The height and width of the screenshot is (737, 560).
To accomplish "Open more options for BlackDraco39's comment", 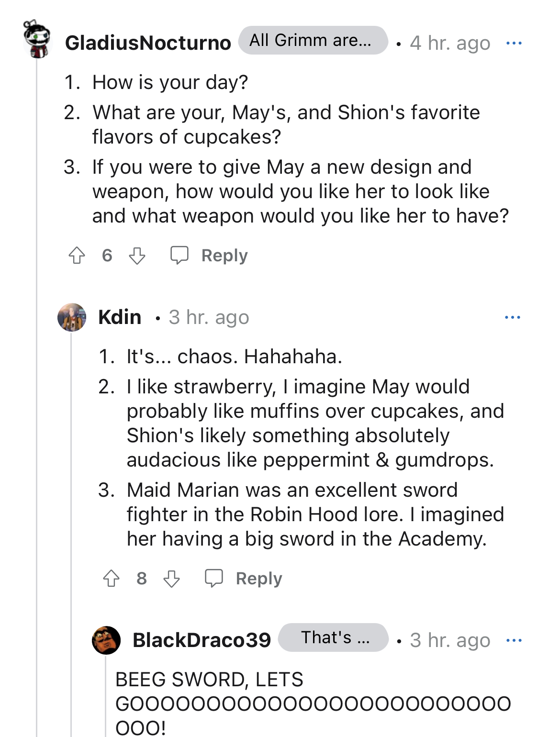I will pos(514,640).
